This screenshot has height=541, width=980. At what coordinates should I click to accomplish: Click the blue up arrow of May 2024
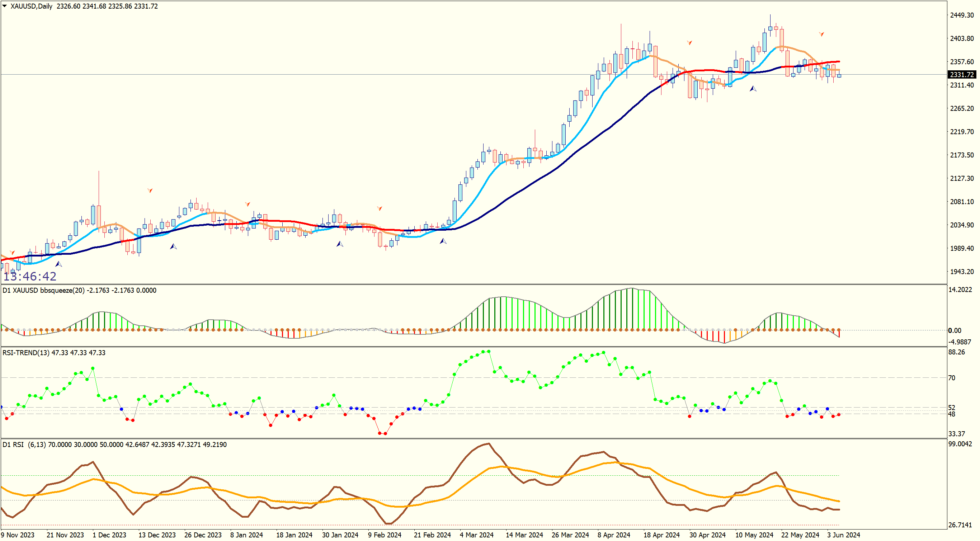click(x=753, y=89)
